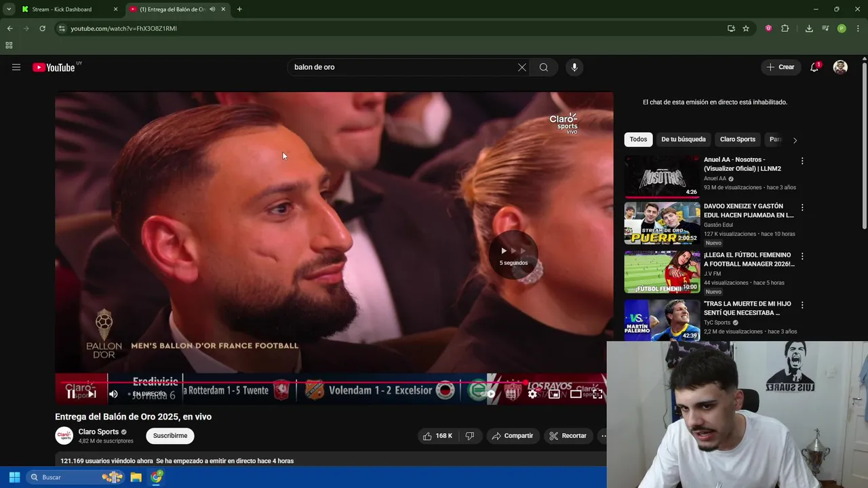Click the address bar URL
This screenshot has width=868, height=488.
[x=124, y=28]
